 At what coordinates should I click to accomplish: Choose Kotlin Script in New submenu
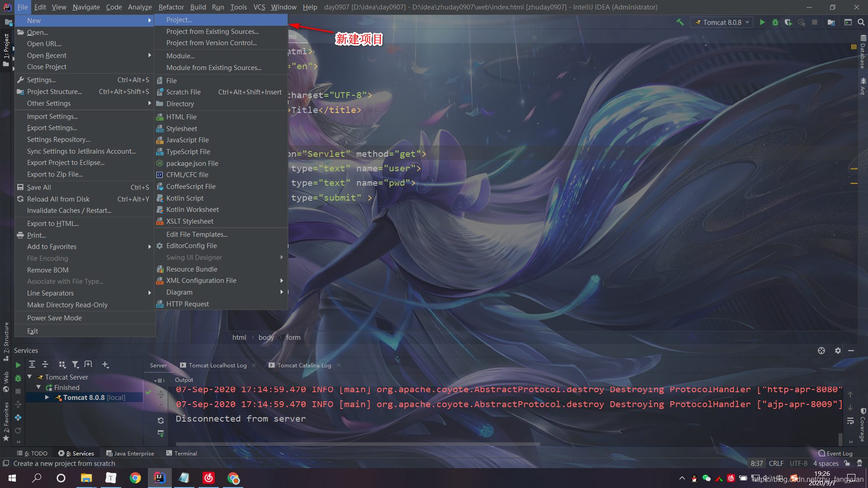point(221,198)
